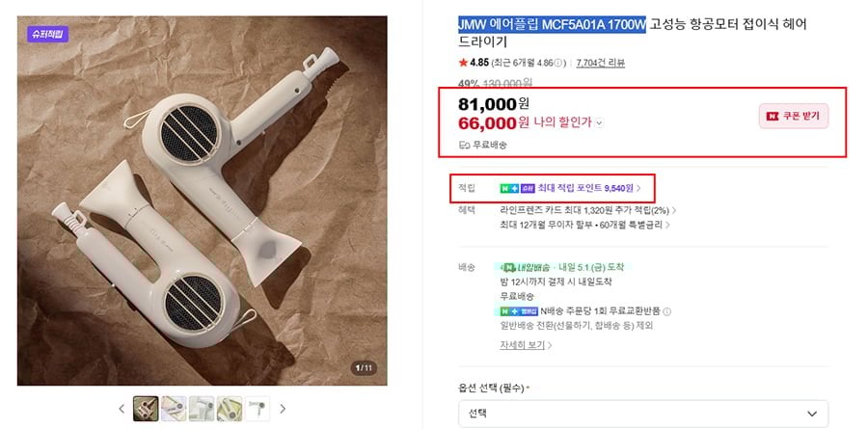868x429 pixels.
Task: Click the 쿠폰 받기 button
Action: coord(794,116)
